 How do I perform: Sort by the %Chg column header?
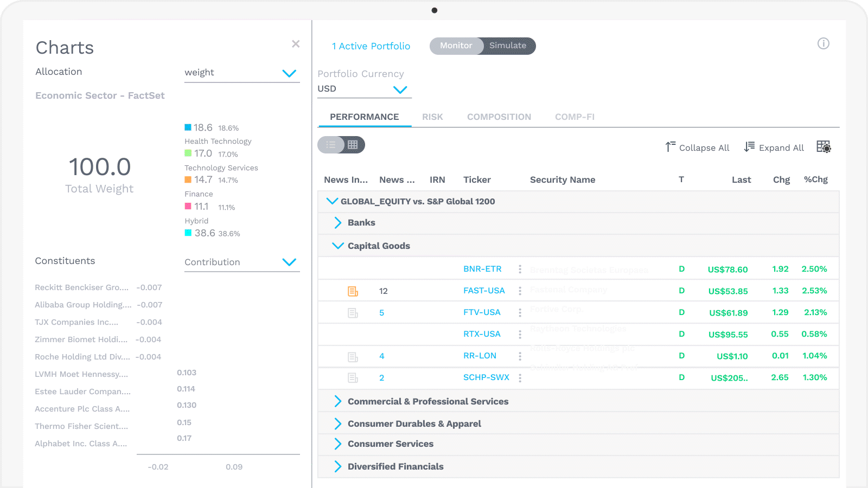tap(815, 179)
